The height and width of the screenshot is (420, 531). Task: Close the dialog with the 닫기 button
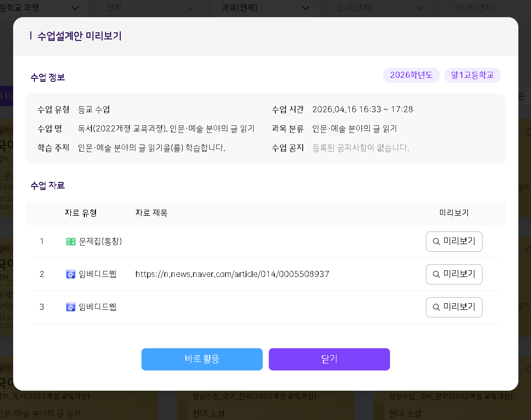(x=329, y=359)
